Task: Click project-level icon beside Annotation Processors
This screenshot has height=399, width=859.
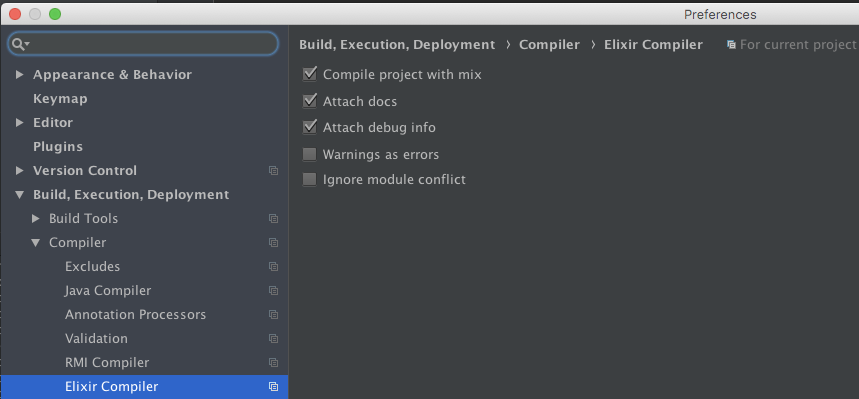Action: pyautogui.click(x=273, y=315)
